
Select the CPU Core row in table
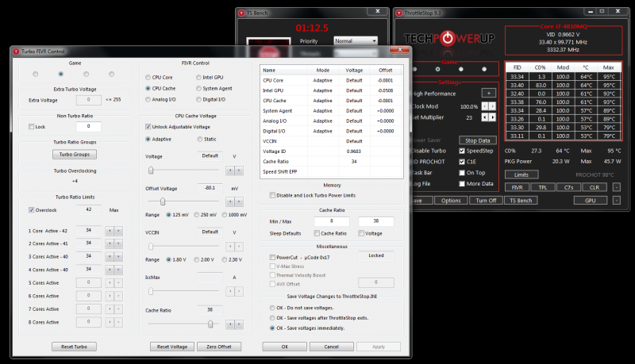coord(331,80)
